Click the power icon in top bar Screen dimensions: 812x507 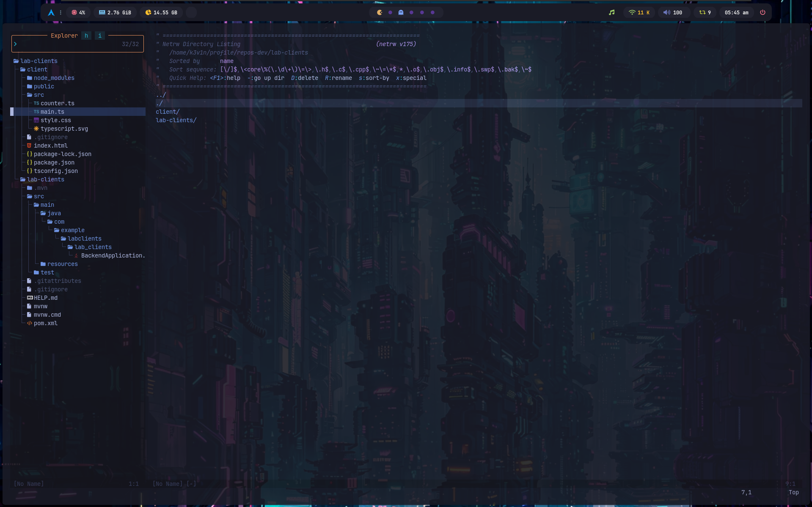tap(762, 13)
